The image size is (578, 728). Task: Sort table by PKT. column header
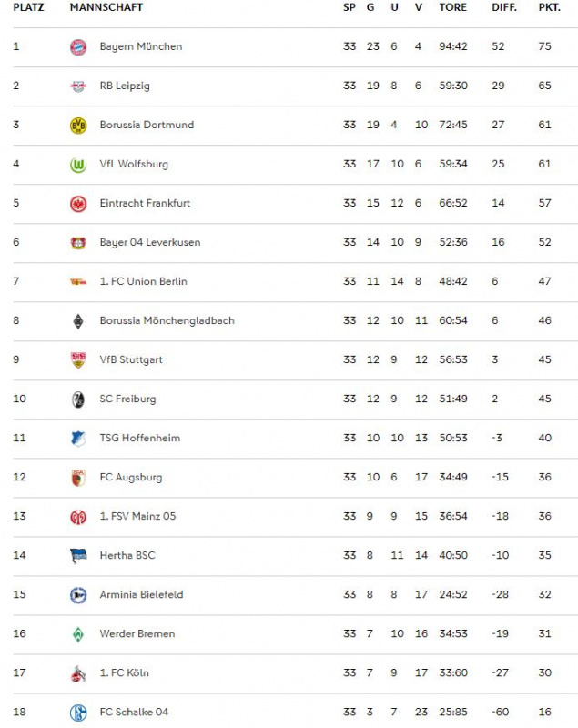(549, 7)
